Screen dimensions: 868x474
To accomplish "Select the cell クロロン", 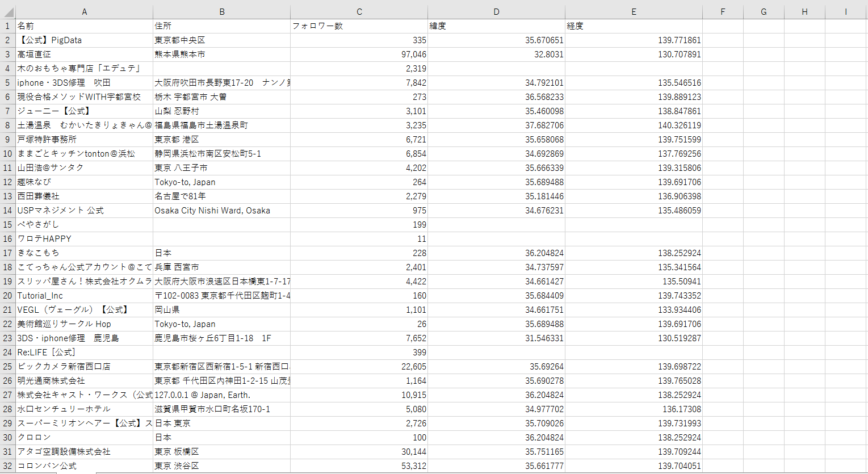I will point(85,438).
